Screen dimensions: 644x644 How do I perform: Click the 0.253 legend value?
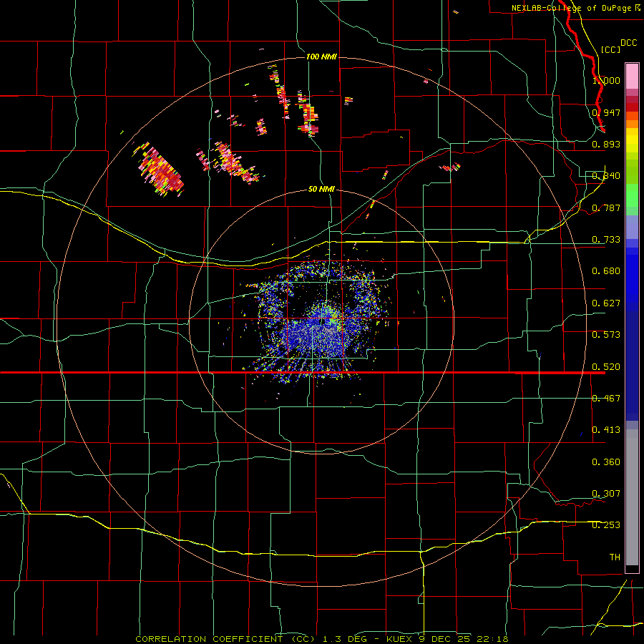tap(606, 525)
